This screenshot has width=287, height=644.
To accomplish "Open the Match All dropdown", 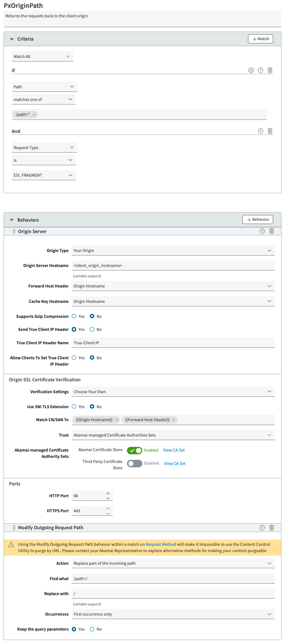I will [x=42, y=56].
